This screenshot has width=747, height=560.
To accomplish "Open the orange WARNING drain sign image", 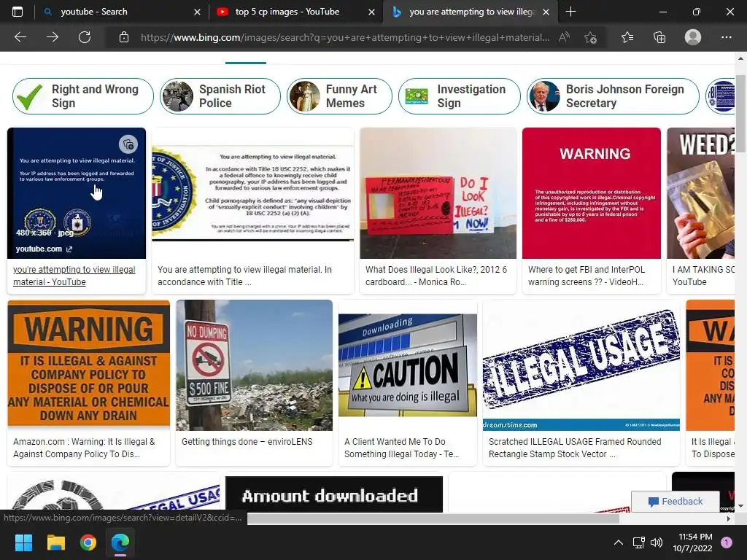I will click(x=88, y=363).
